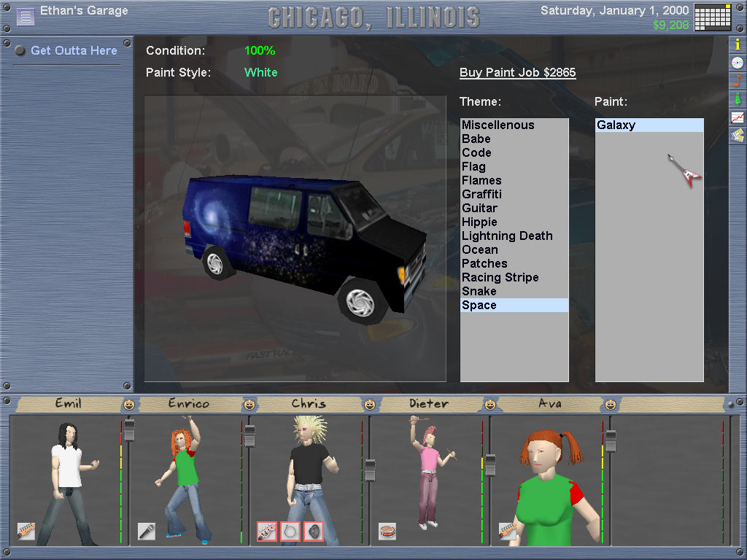Click the green necktie icon

[738, 98]
